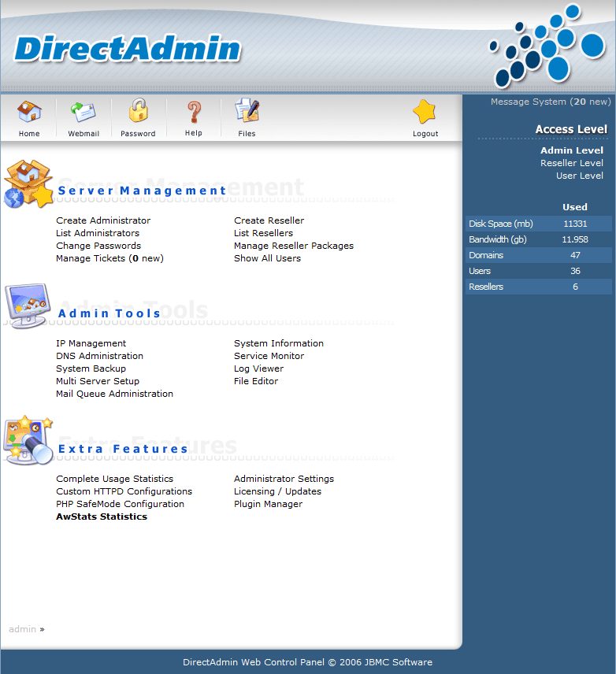Open File Editor link
616x674 pixels.
pos(256,381)
